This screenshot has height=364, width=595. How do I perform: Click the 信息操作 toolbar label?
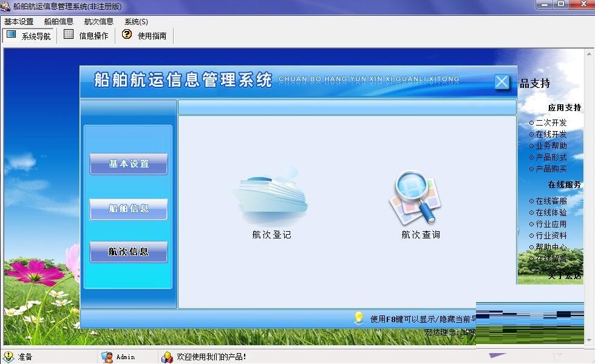[93, 36]
